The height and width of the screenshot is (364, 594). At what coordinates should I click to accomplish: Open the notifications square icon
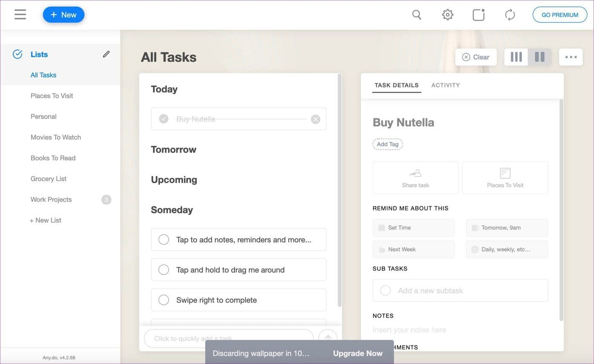[x=479, y=15]
